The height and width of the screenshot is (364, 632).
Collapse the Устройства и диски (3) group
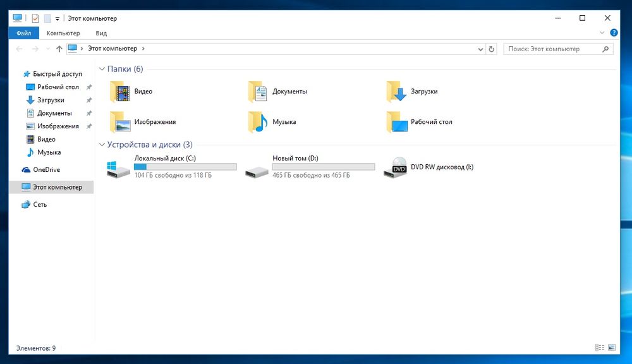point(102,144)
